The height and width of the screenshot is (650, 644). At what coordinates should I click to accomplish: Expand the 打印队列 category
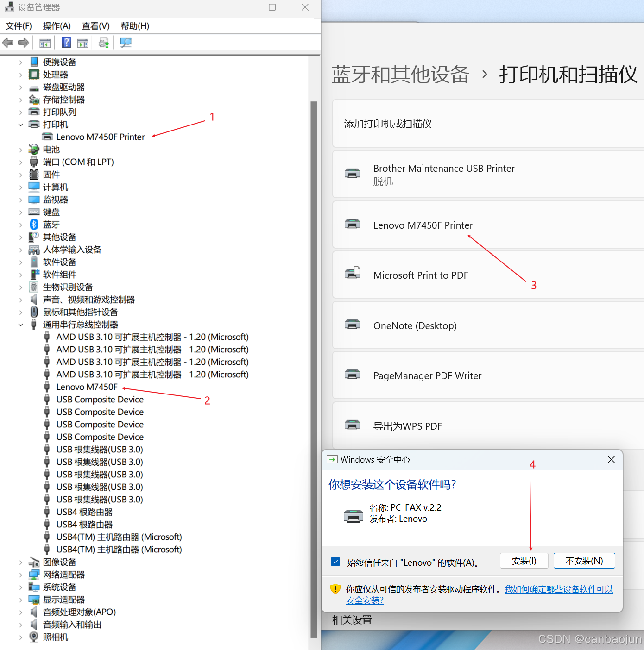(20, 112)
